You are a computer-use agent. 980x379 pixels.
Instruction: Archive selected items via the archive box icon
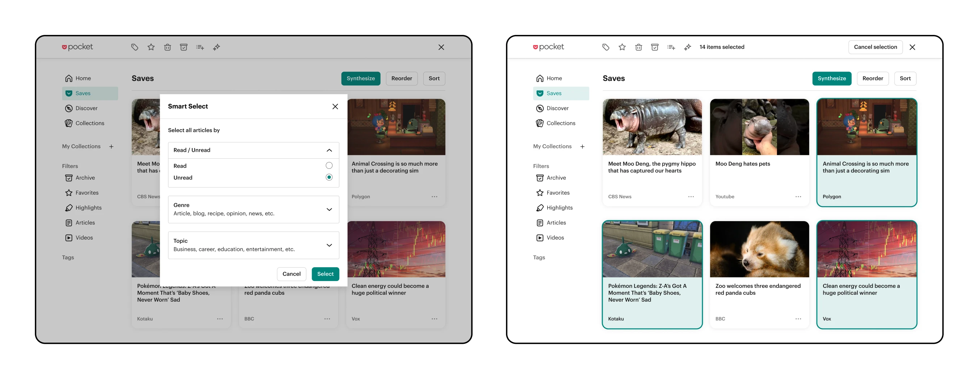[655, 47]
